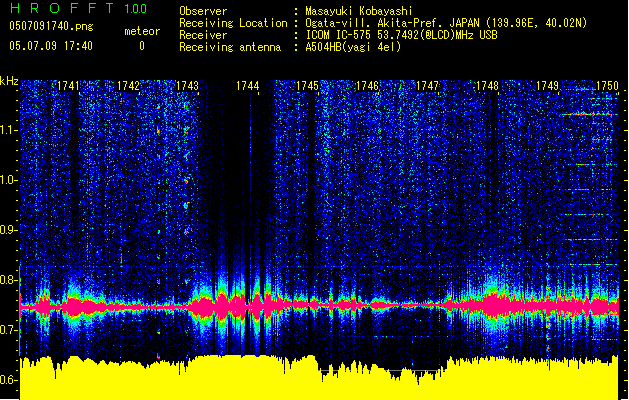The width and height of the screenshot is (629, 400).
Task: Click the 1744 time marker
Action: point(248,86)
